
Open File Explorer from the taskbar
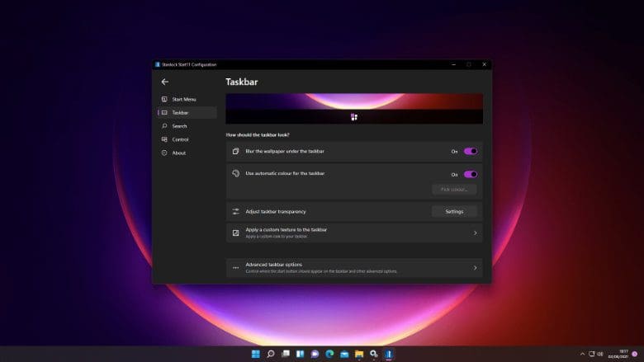pyautogui.click(x=359, y=354)
